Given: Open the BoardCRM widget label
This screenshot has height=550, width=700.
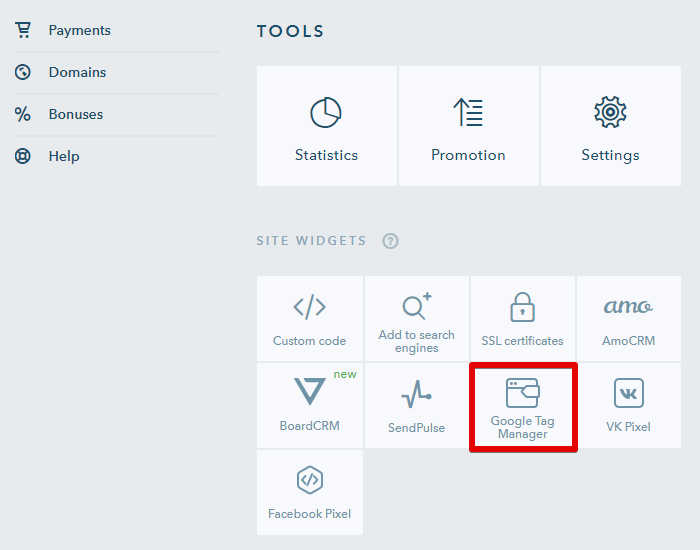Looking at the screenshot, I should [309, 425].
